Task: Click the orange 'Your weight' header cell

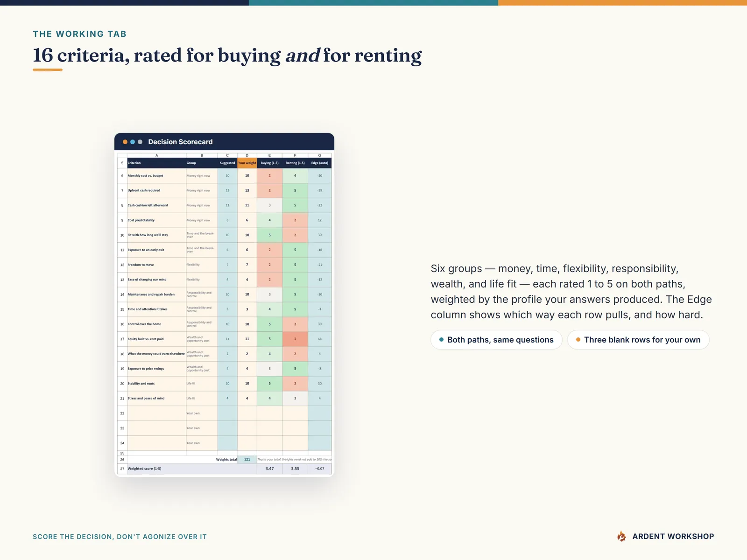Action: (x=247, y=163)
